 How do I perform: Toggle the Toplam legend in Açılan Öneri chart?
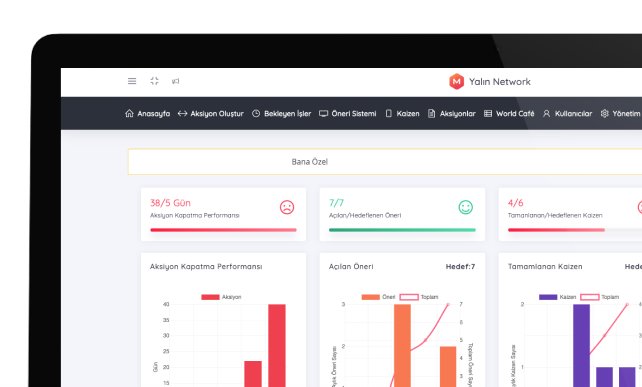coord(419,297)
